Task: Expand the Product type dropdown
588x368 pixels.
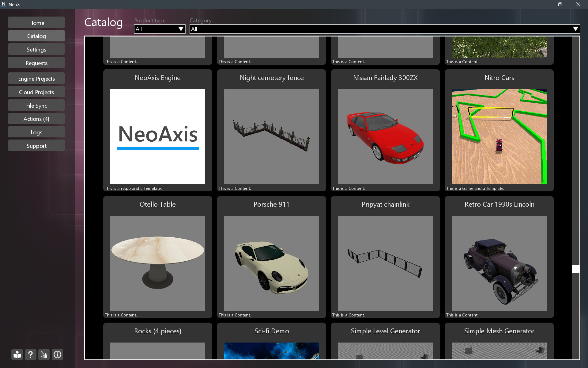Action: pos(160,29)
